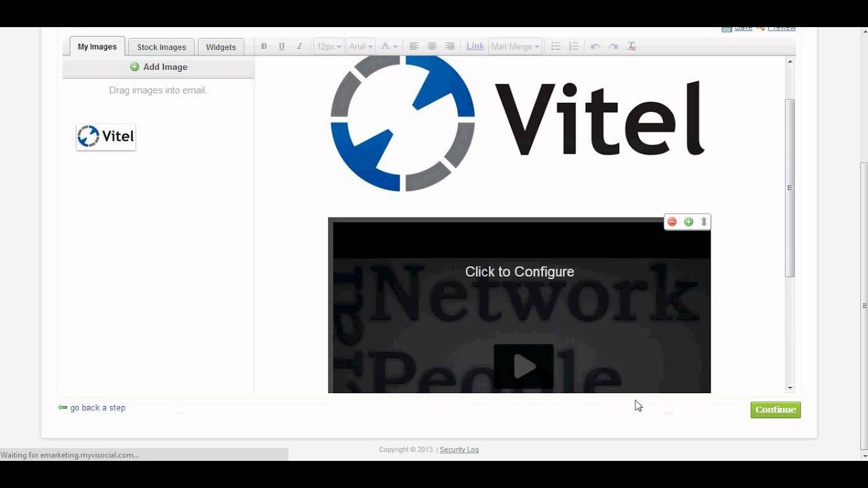Click the large Vitel logo in email
Image resolution: width=868 pixels, height=488 pixels.
coord(517,124)
